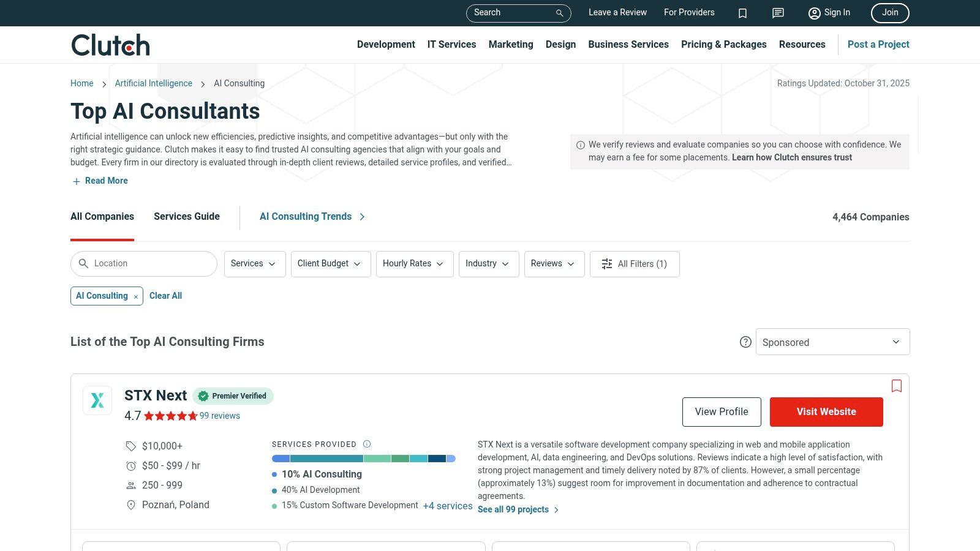980x551 pixels.
Task: Open the Client Budget dropdown
Action: (330, 264)
